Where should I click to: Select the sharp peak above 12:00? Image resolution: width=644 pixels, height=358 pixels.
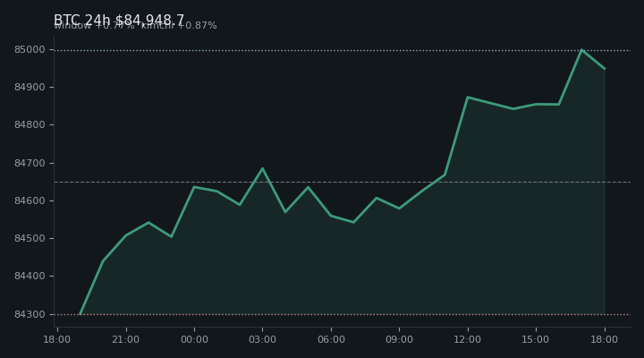pyautogui.click(x=468, y=97)
